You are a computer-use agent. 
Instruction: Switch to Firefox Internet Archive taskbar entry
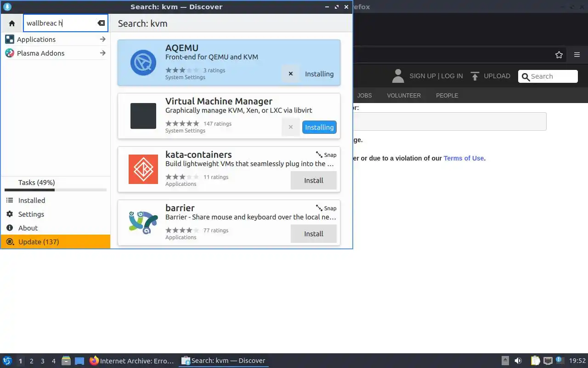132,361
